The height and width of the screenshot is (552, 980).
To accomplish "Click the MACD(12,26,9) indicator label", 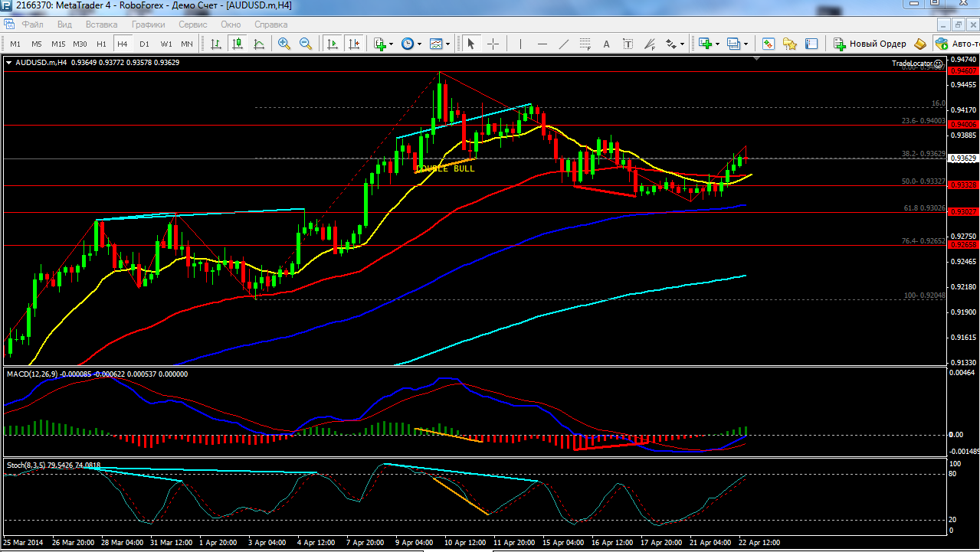I will pyautogui.click(x=97, y=374).
